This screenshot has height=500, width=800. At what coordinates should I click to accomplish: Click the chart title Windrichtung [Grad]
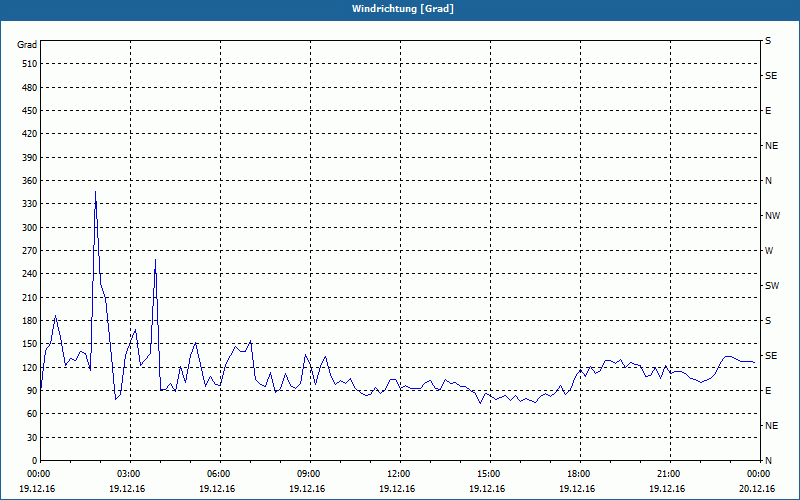click(x=403, y=9)
